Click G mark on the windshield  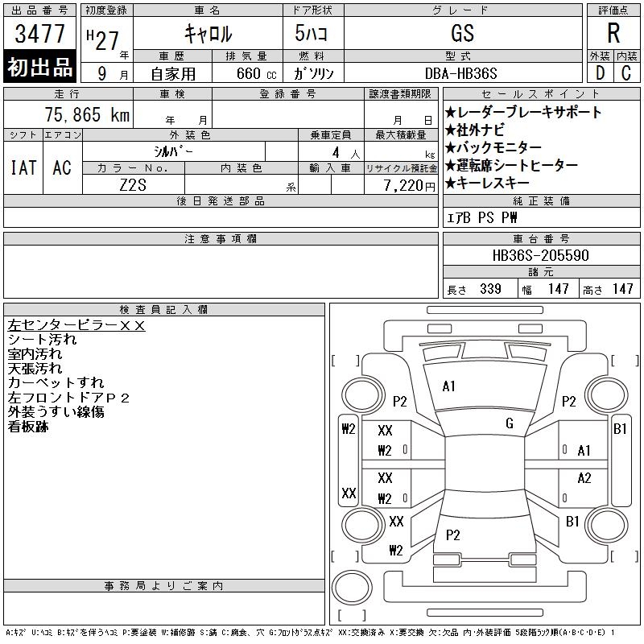pyautogui.click(x=510, y=423)
